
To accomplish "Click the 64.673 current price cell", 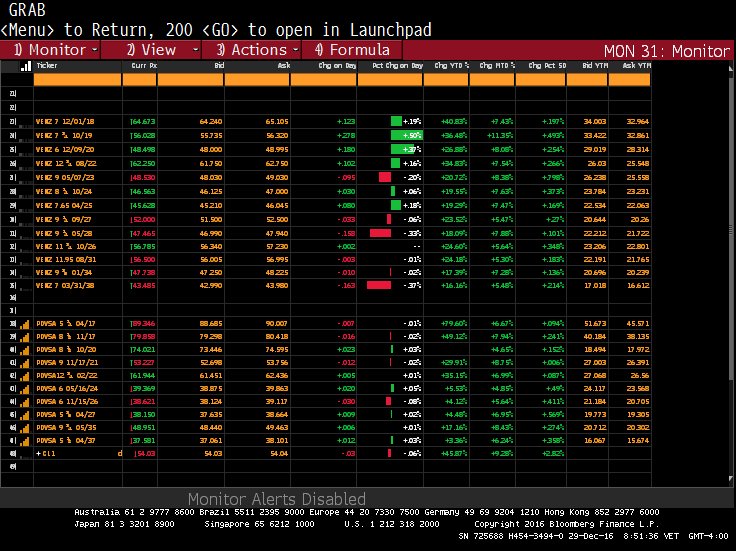I will 143,122.
